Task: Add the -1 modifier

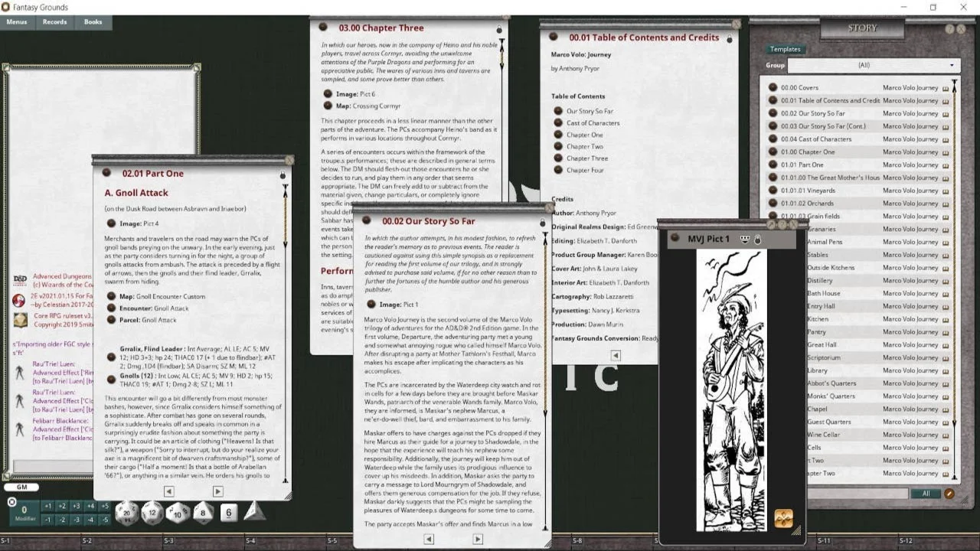Action: [x=47, y=520]
